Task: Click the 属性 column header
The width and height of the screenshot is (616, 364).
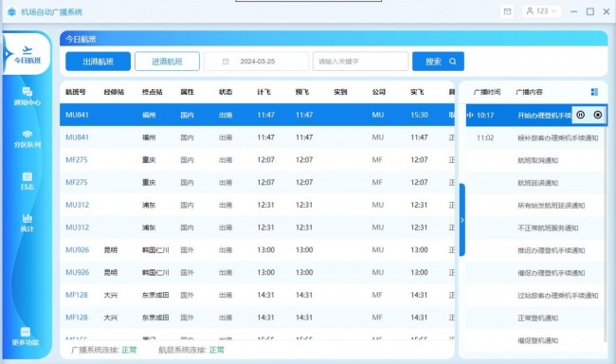Action: tap(187, 92)
